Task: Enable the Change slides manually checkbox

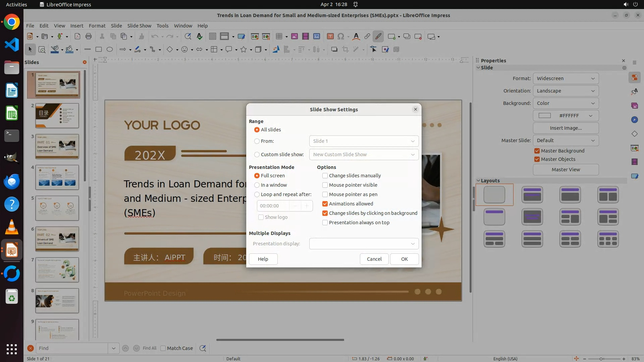Action: (325, 176)
